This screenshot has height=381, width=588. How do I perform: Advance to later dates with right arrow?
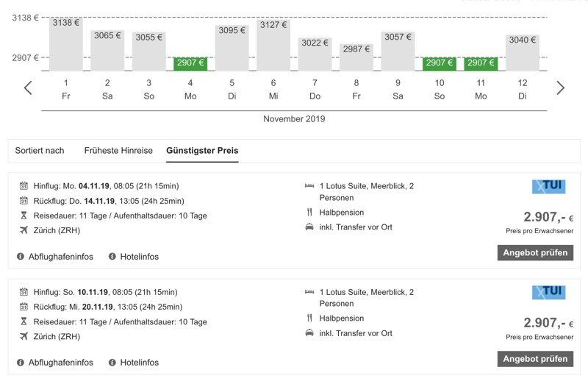click(560, 88)
